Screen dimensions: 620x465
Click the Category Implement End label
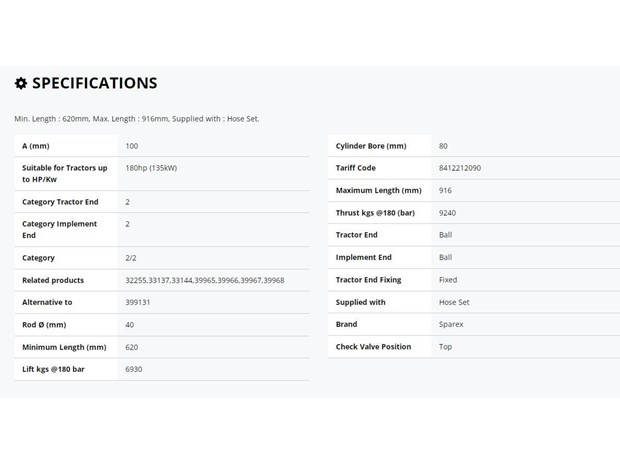[x=59, y=229]
